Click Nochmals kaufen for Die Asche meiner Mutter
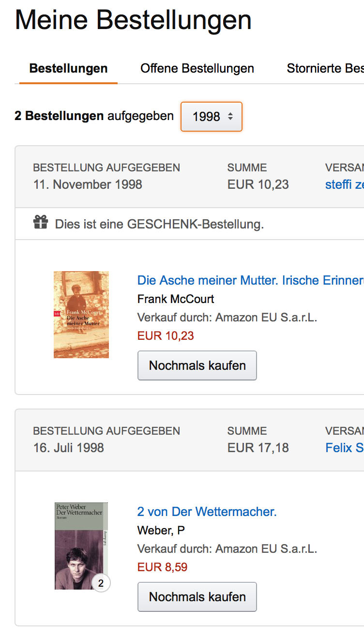This screenshot has height=638, width=364. click(x=197, y=365)
